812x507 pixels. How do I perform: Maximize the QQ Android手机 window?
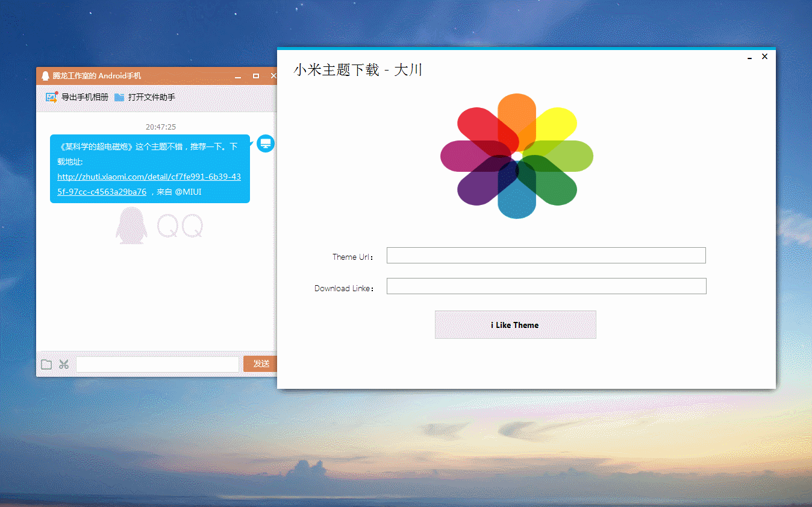click(256, 76)
